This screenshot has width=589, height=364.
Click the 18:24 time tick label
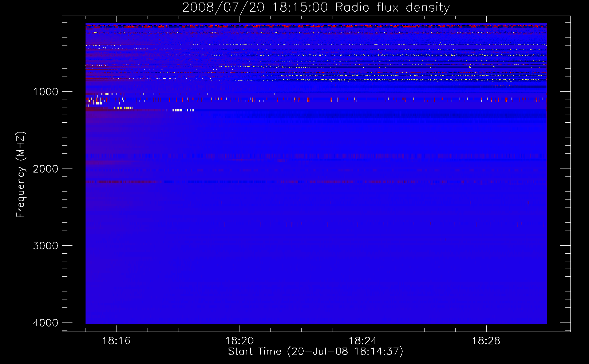click(x=363, y=341)
